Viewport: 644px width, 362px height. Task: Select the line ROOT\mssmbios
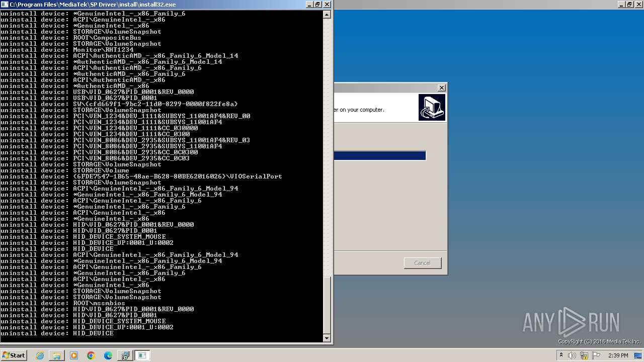[63, 303]
